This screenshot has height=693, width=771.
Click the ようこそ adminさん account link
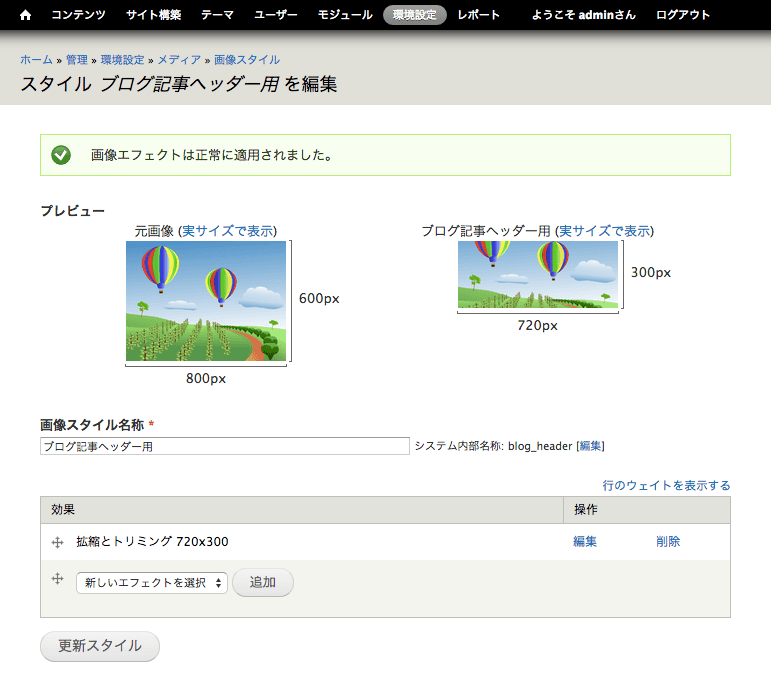584,15
